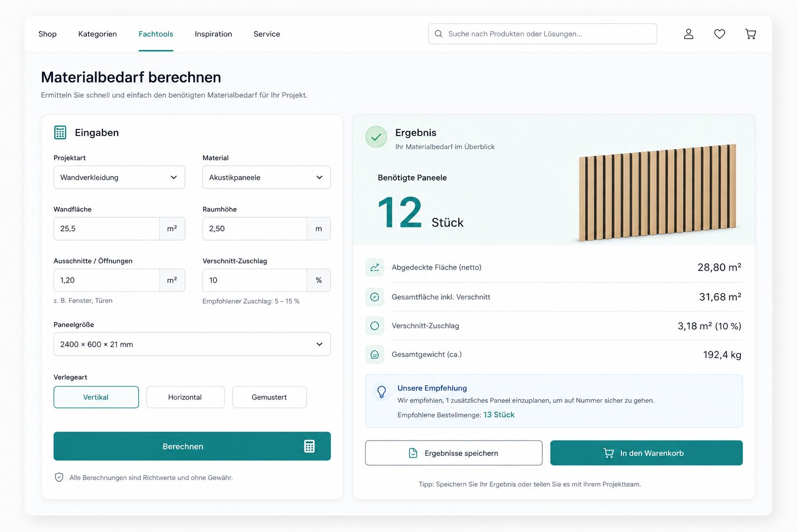This screenshot has width=798, height=532.
Task: Click the lightbulb icon in Unsere Empfehlung
Action: coord(381,392)
